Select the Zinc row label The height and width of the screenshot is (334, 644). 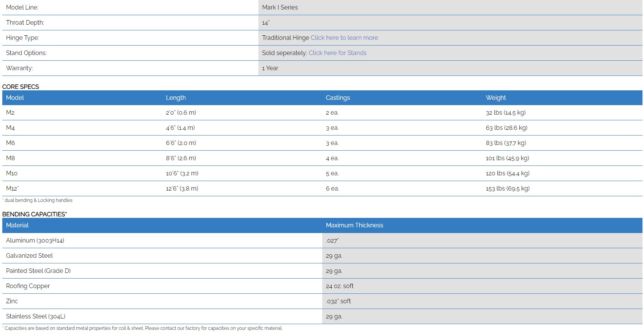[12, 301]
